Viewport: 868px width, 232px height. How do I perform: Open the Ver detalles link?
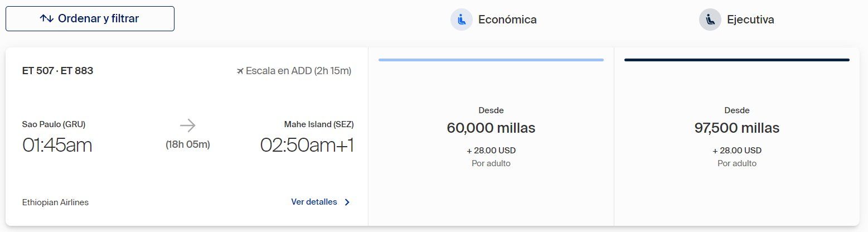coord(314,202)
